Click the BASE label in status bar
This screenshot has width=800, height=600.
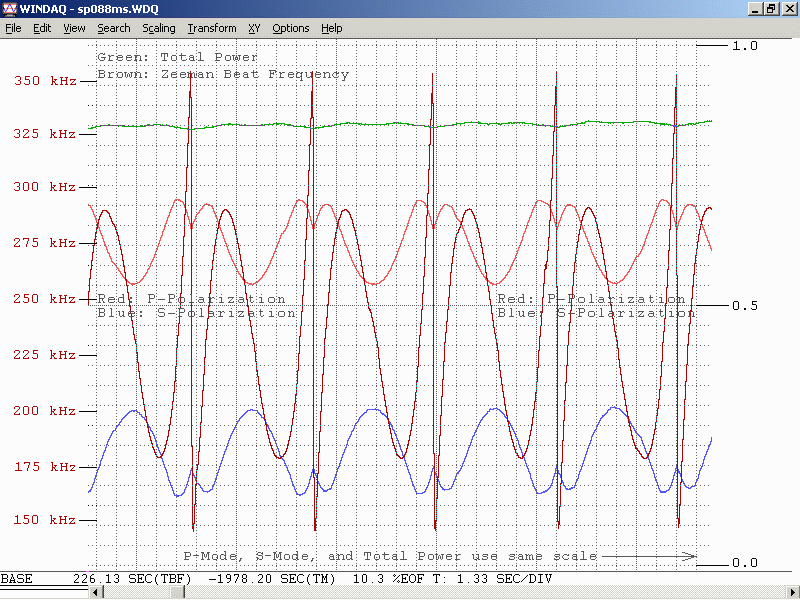click(x=17, y=579)
